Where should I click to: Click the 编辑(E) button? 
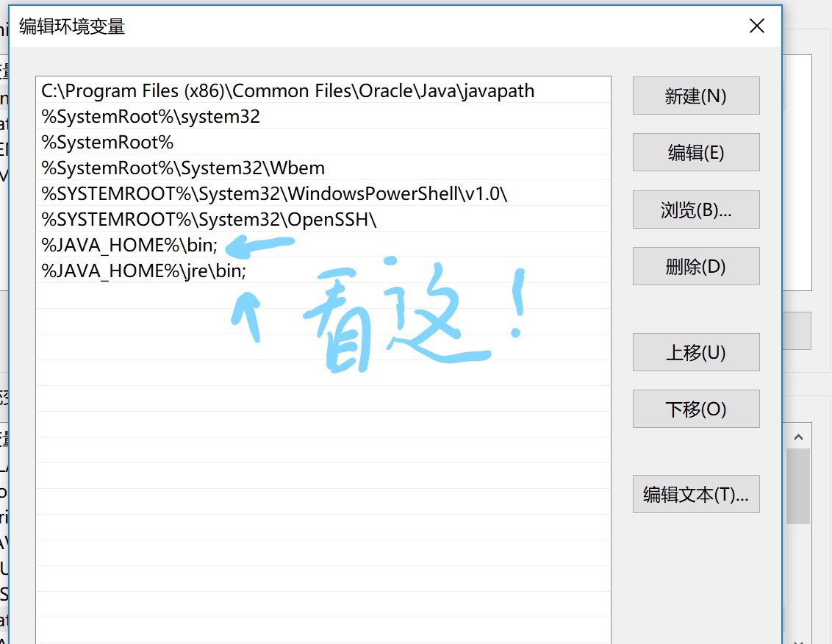coord(695,152)
